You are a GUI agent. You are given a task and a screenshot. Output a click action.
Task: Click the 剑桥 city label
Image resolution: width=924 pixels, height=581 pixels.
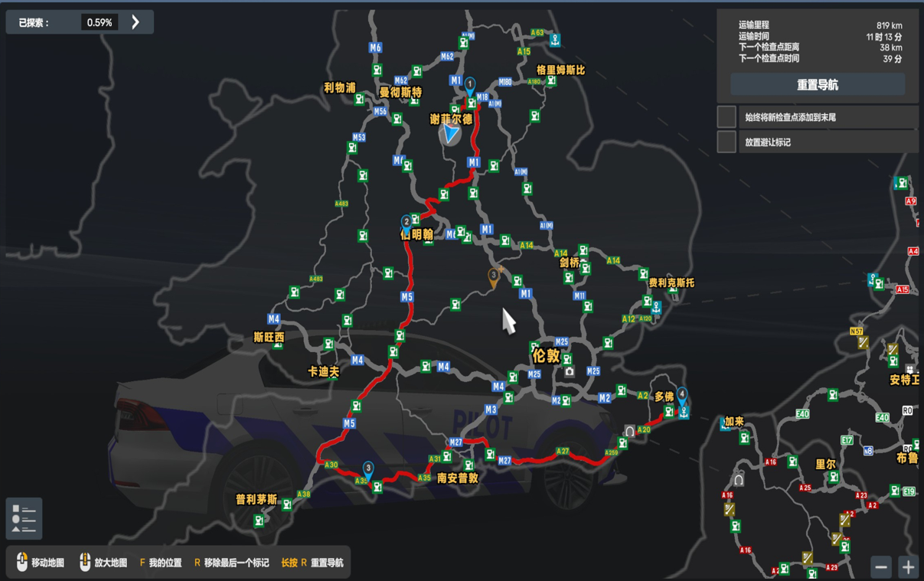570,263
